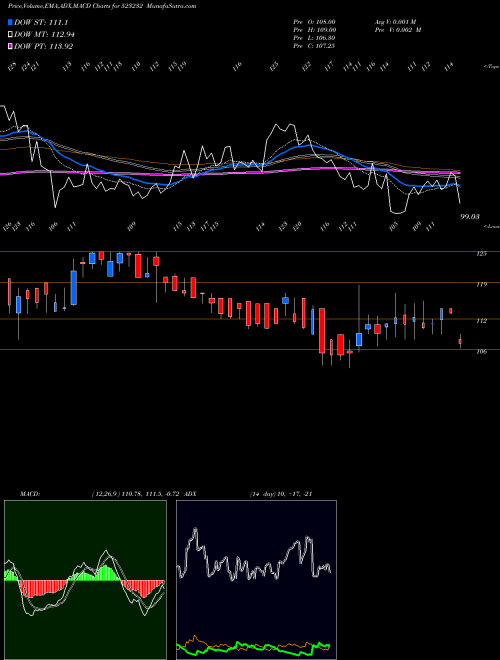
Task: Click the chart title naming MunafaSutra.com
Action: pyautogui.click(x=102, y=6)
